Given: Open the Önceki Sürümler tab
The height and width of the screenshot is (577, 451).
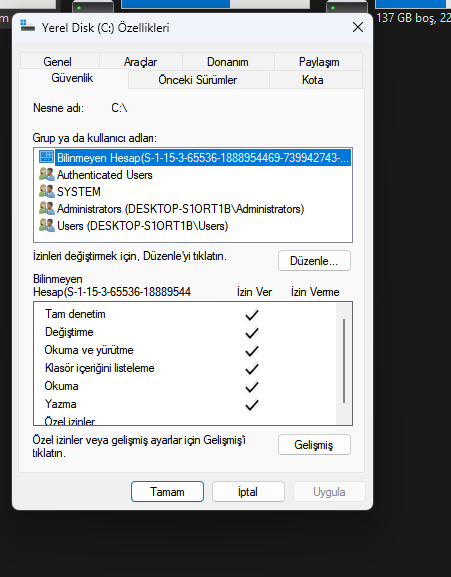Looking at the screenshot, I should click(x=198, y=79).
